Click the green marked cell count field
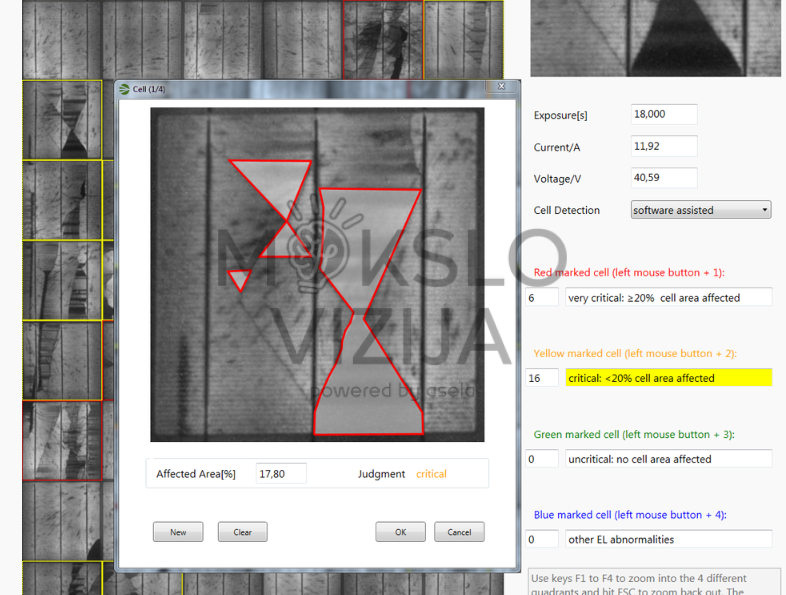Image resolution: width=786 pixels, height=595 pixels. click(x=542, y=459)
